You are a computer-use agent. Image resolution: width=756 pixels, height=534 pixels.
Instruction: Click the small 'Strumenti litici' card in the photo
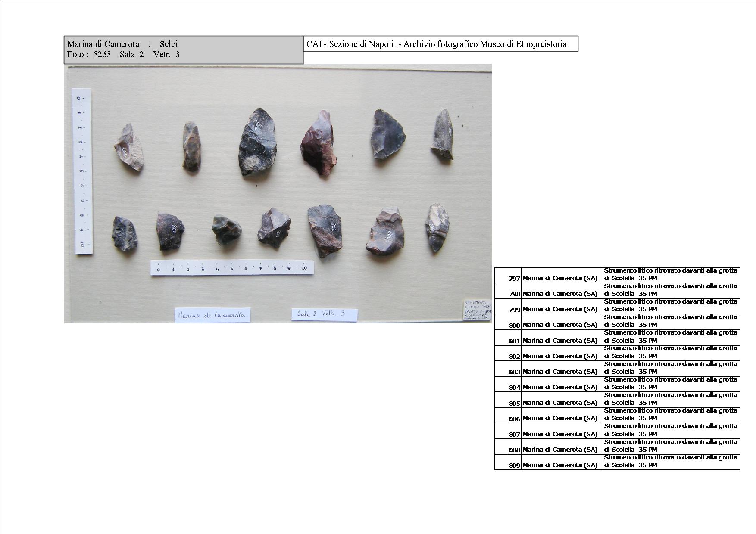478,310
